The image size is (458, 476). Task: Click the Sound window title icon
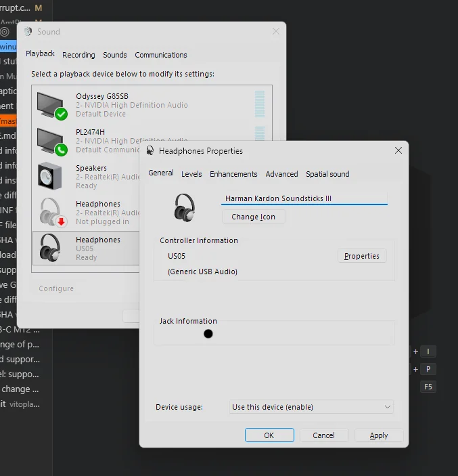28,32
